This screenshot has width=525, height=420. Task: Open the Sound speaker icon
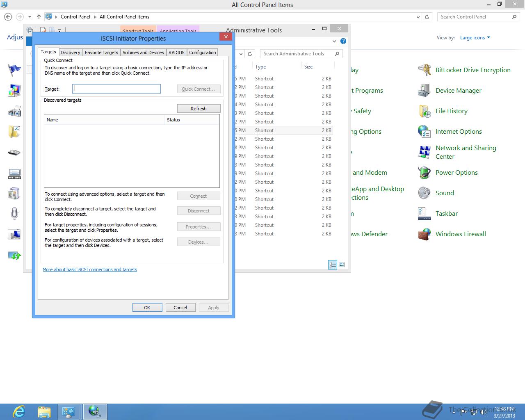tap(424, 193)
